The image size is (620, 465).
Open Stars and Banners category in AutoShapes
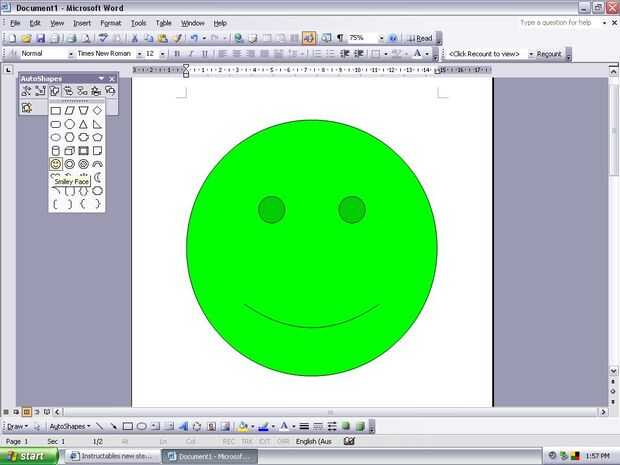coord(96,91)
